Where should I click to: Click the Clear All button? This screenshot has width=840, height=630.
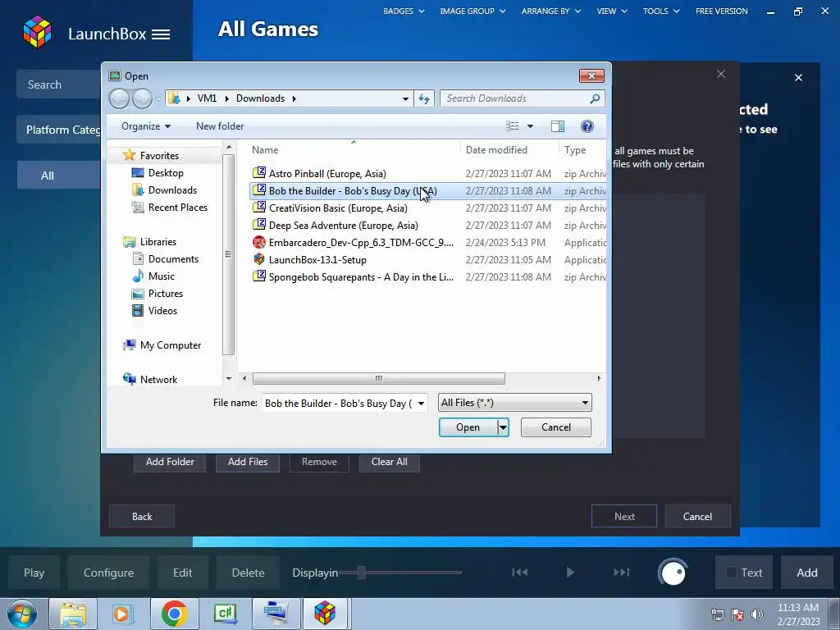pos(390,462)
